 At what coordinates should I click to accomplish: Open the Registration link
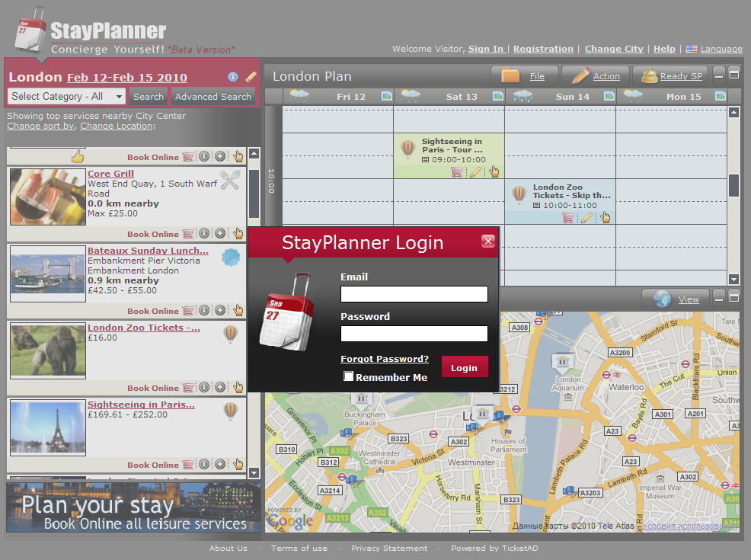pos(543,49)
